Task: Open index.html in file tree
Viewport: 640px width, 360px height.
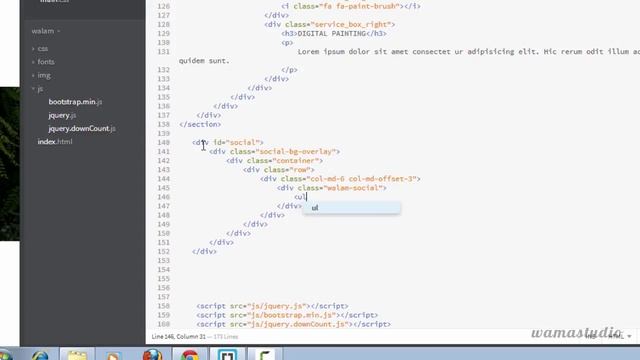Action: click(55, 142)
